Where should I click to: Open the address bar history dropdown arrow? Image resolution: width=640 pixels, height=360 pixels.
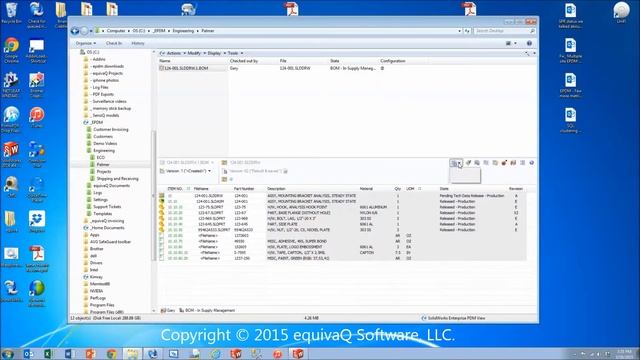(459, 31)
